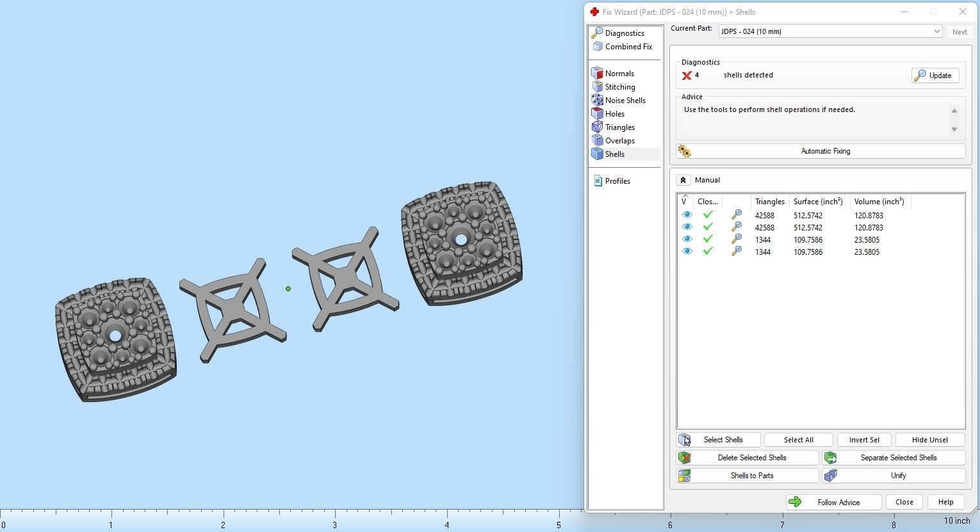Click the left cross-shaped prong model
The height and width of the screenshot is (532, 980).
(233, 311)
